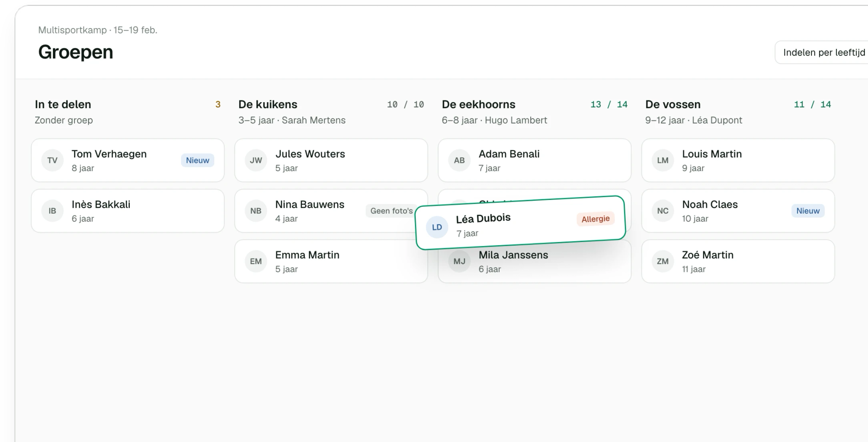Click the NB avatar for Nina Bauwens
868x442 pixels.
pyautogui.click(x=256, y=211)
